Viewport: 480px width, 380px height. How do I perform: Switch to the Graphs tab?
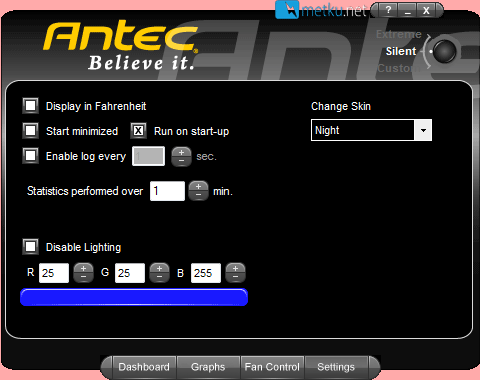coord(208,367)
